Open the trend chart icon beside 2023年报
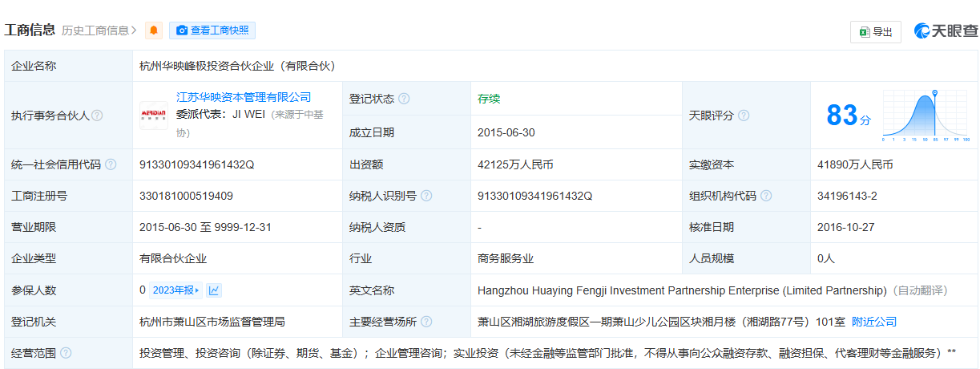Screen dimensions: 980x369 click(214, 290)
